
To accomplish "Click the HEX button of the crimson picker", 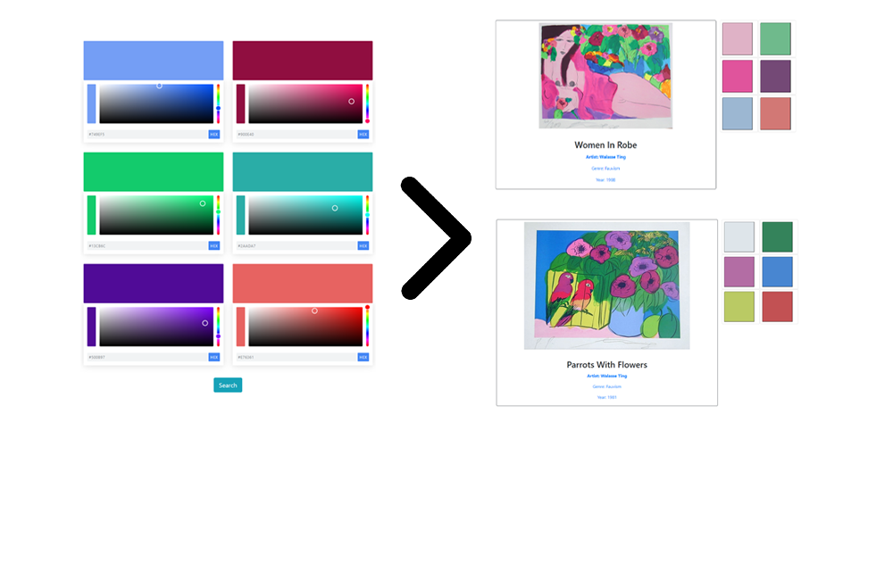I will tap(363, 135).
